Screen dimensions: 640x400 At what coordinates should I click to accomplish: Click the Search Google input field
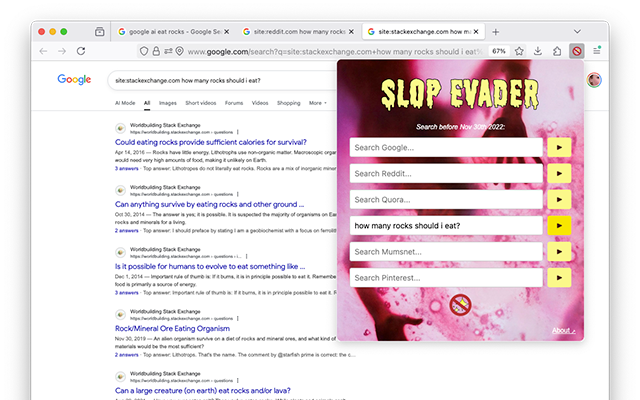tap(446, 147)
